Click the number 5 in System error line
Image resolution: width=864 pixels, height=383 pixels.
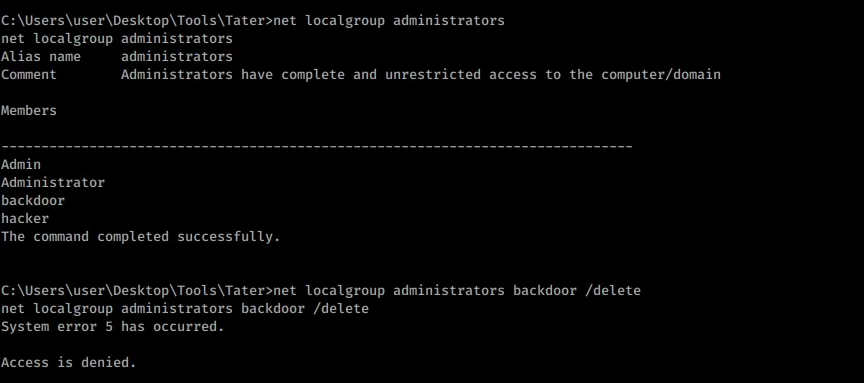tap(109, 327)
